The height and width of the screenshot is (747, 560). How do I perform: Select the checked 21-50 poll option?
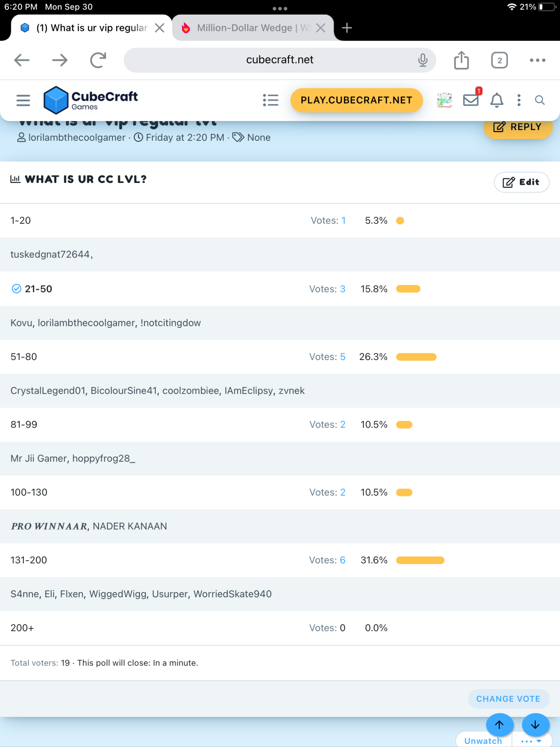point(32,289)
